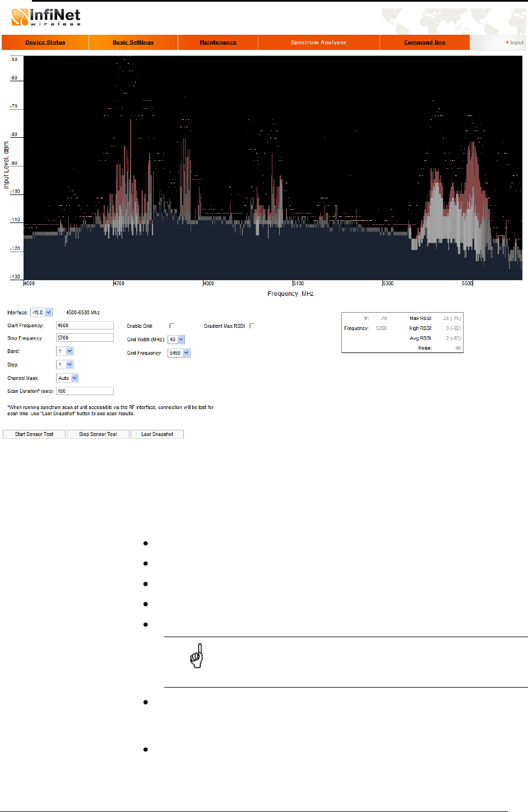528x812 pixels.
Task: Click the Max RSSI value 25 (-70)
Action: click(x=452, y=318)
